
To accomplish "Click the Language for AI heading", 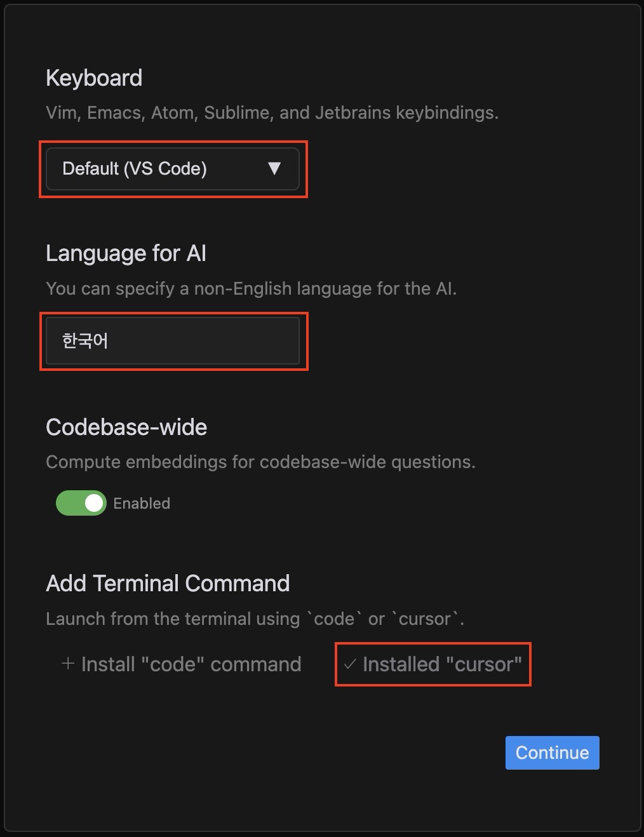I will [x=126, y=253].
